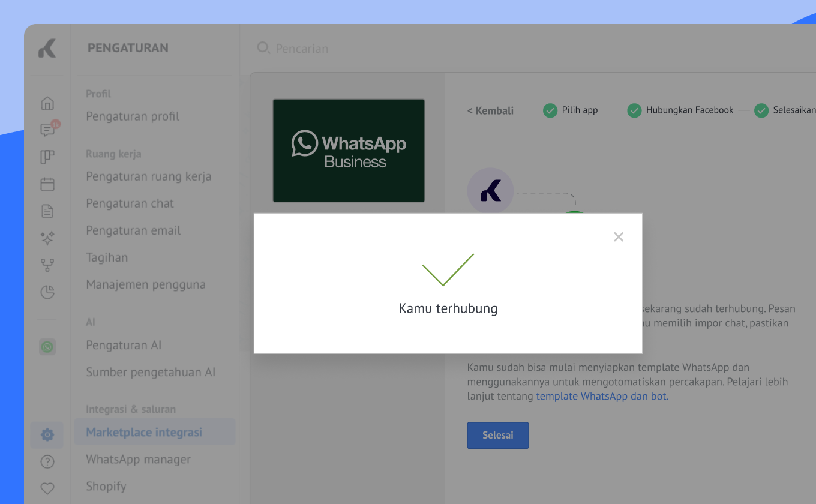Open the calendar icon in sidebar
This screenshot has width=816, height=504.
pos(47,184)
